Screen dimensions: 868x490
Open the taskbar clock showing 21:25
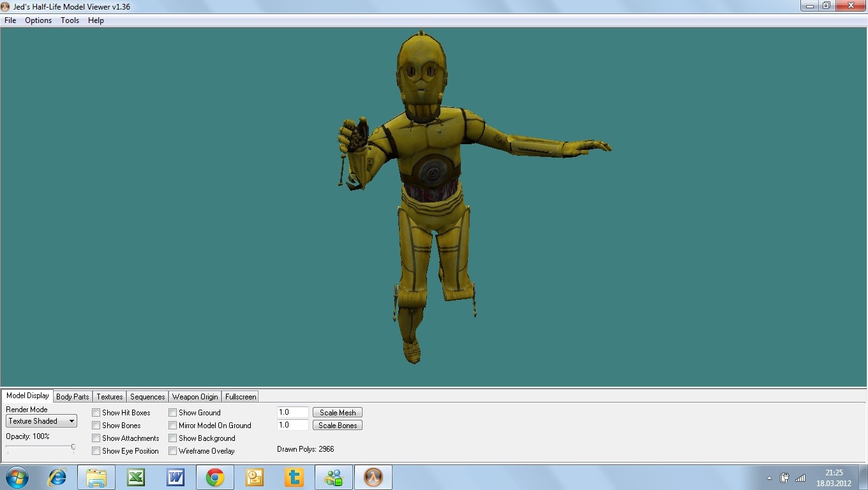coord(834,478)
